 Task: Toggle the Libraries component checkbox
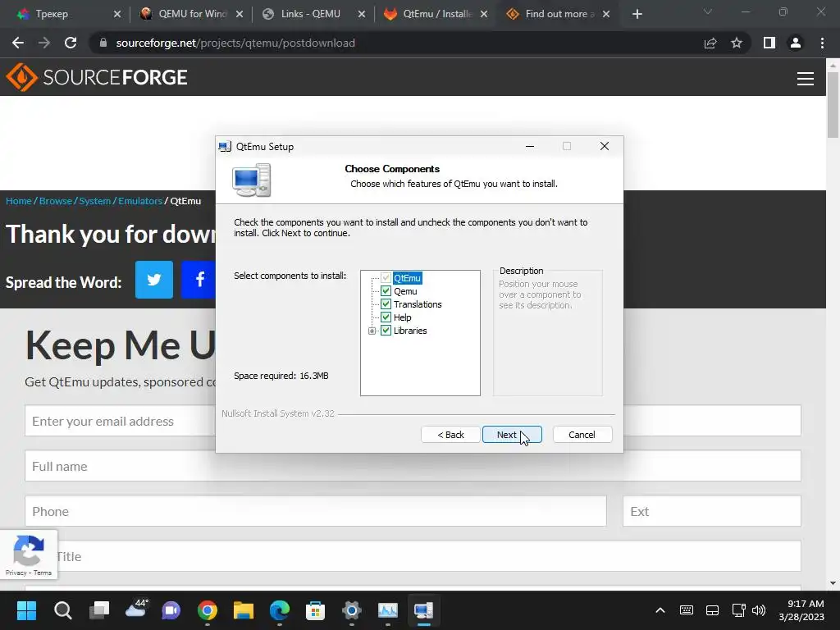pos(386,331)
